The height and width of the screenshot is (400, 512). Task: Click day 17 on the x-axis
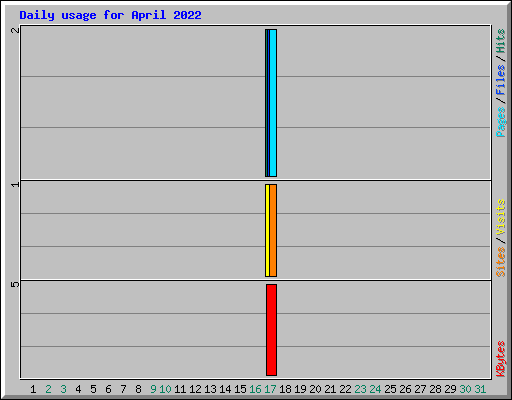[270, 389]
